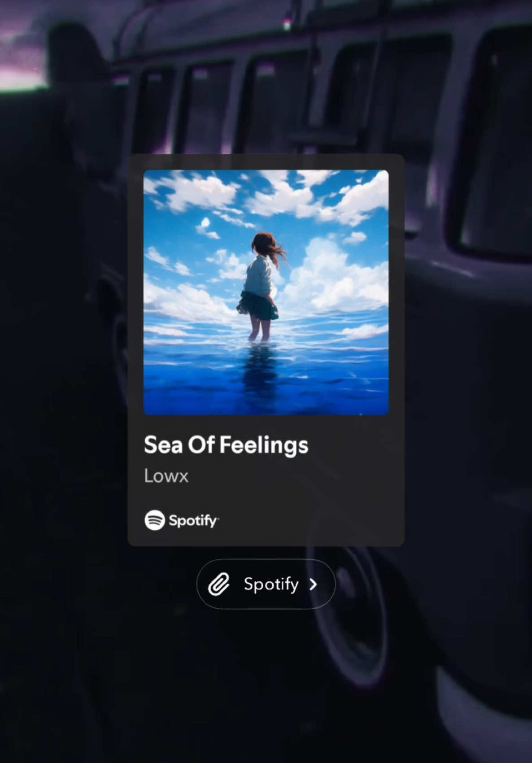Click the Spotify circular logo icon

(x=155, y=520)
